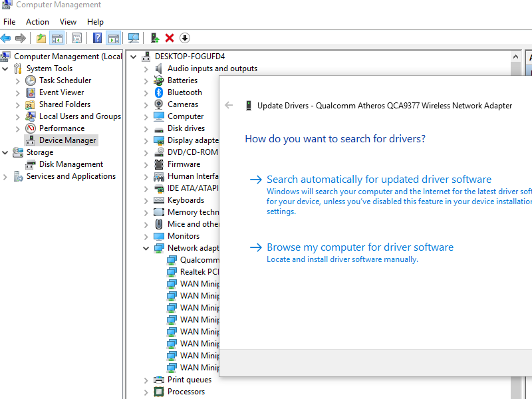The height and width of the screenshot is (399, 532).
Task: Select the Human Interface Devices category
Action: [193, 176]
